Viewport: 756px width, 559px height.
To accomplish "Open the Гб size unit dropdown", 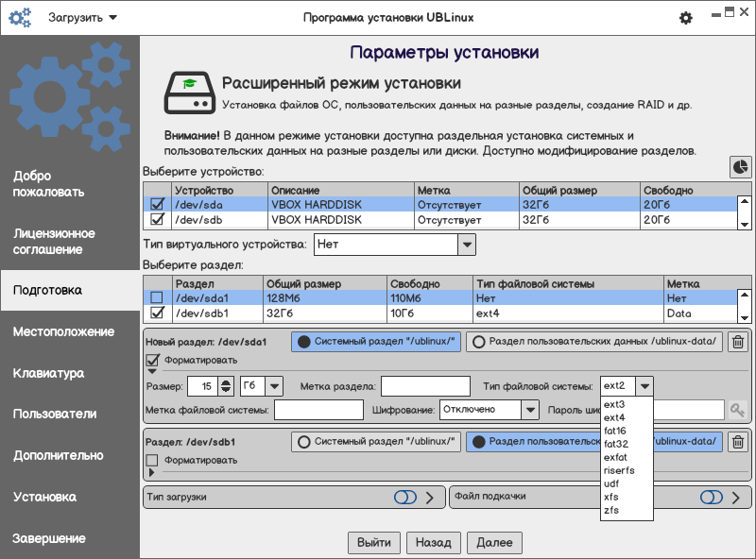I will click(x=274, y=385).
